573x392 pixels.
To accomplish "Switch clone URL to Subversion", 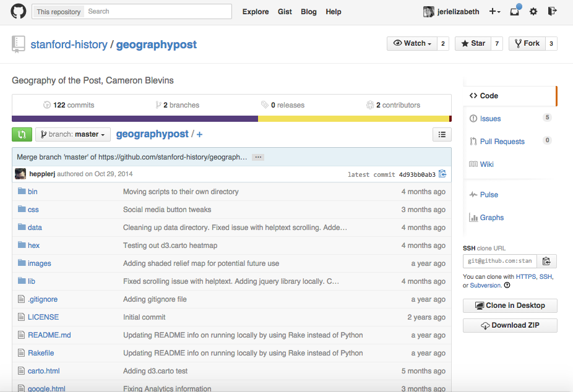I will pyautogui.click(x=486, y=286).
